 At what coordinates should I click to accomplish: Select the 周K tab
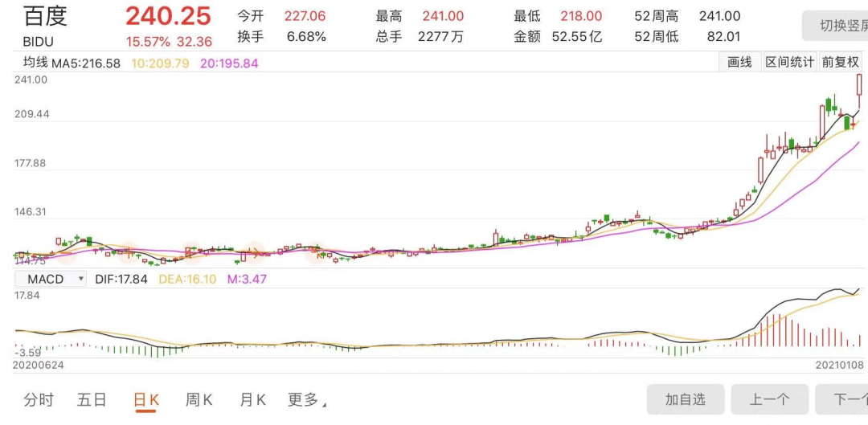(x=199, y=399)
